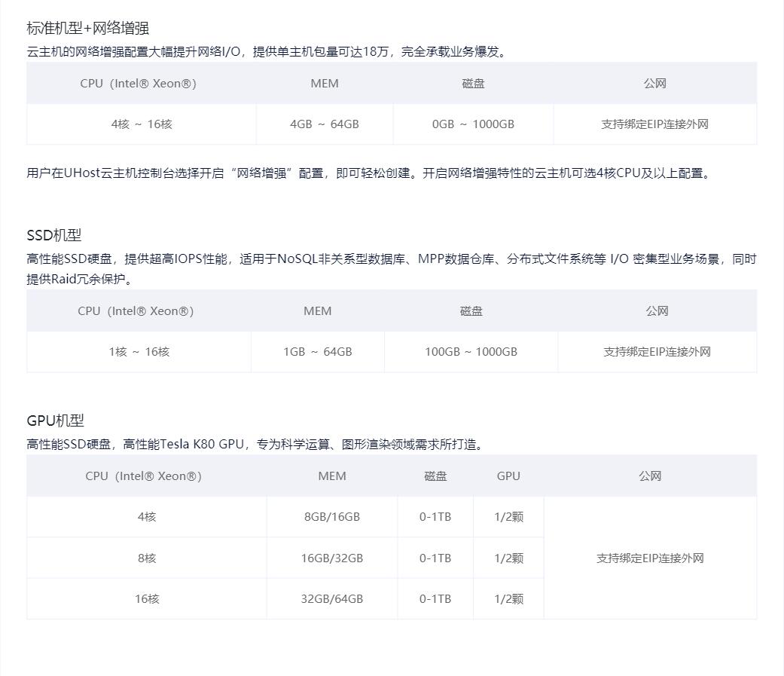Click the GPU机型 section heading
The image size is (784, 676).
56,421
